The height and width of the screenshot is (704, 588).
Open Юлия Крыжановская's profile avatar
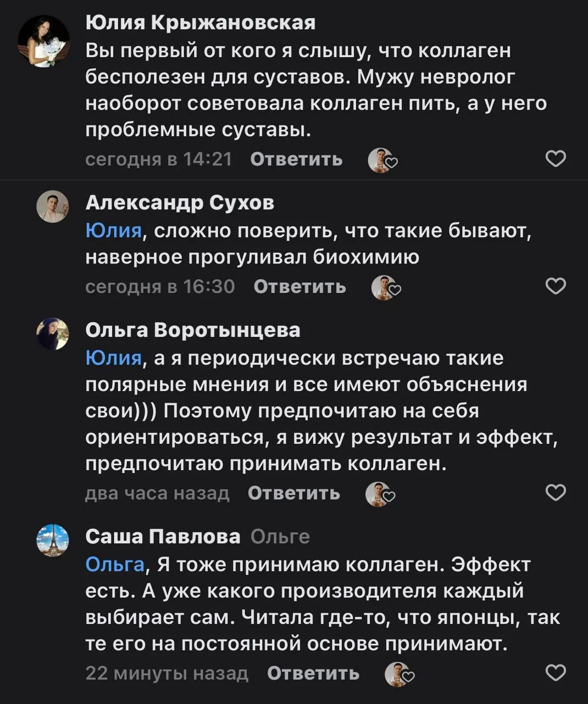tap(43, 41)
